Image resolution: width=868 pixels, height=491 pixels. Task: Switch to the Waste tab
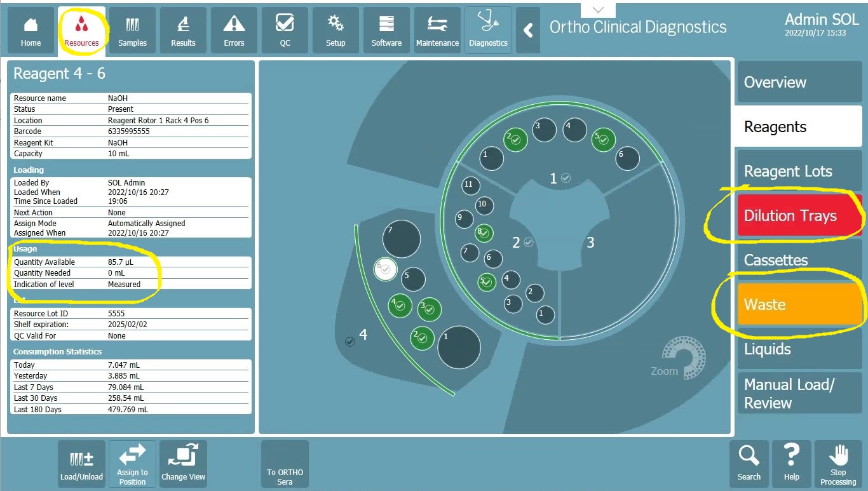coord(799,305)
